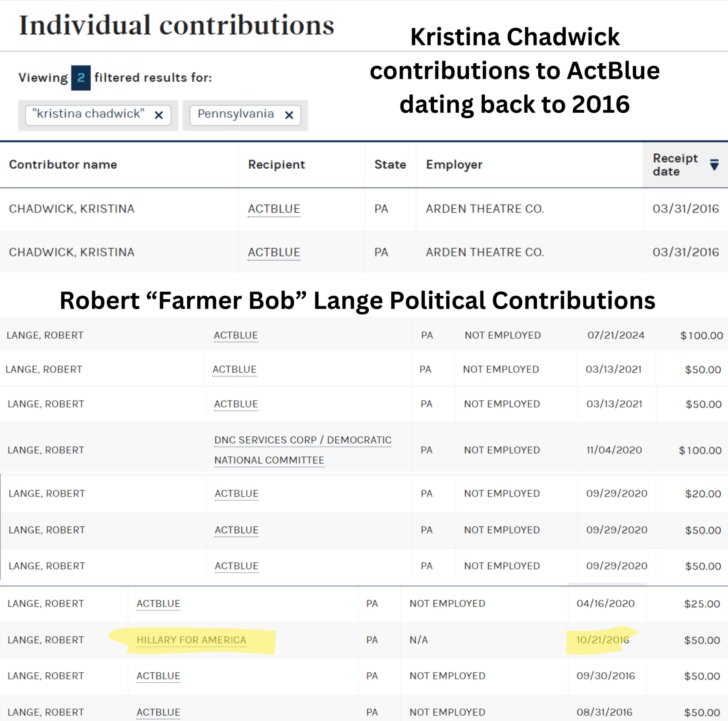Click the 08/31/2016 receipt date
Image resolution: width=728 pixels, height=721 pixels.
coord(604,712)
